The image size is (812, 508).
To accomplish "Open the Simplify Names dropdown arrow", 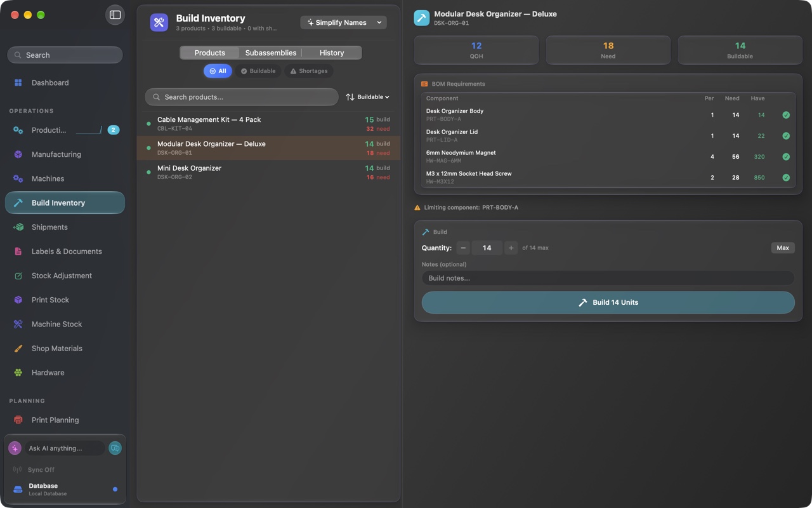I will [x=379, y=22].
